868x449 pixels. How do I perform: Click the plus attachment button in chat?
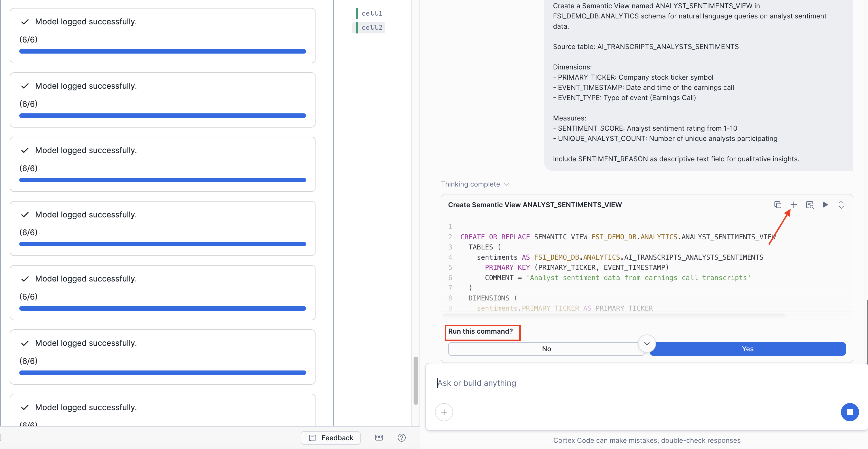[x=444, y=412]
